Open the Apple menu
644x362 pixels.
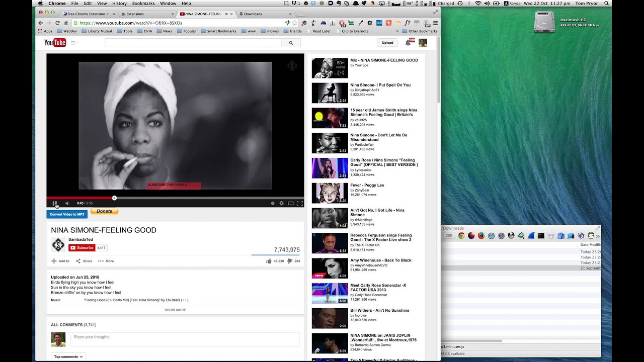40,4
